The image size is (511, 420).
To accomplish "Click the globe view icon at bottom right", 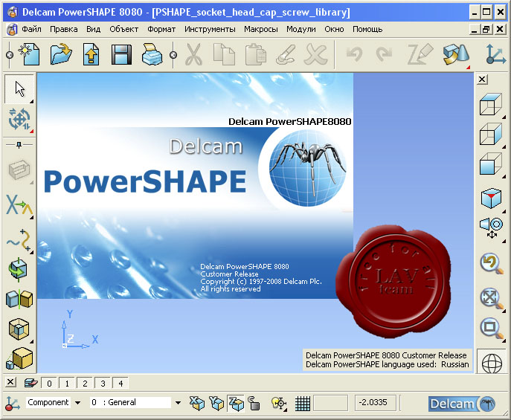I will click(492, 364).
